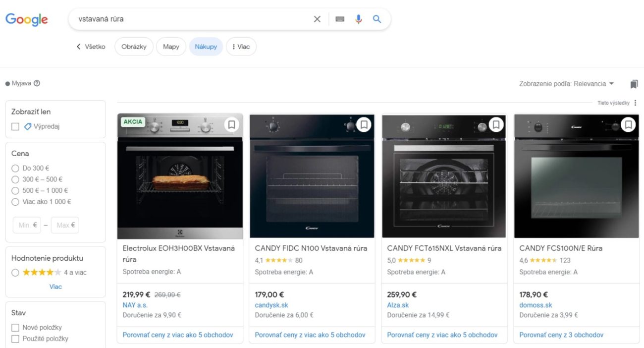Open Electrolux EOH3H00BX Vstavaná rúra title
The width and height of the screenshot is (644, 348).
coord(179,253)
